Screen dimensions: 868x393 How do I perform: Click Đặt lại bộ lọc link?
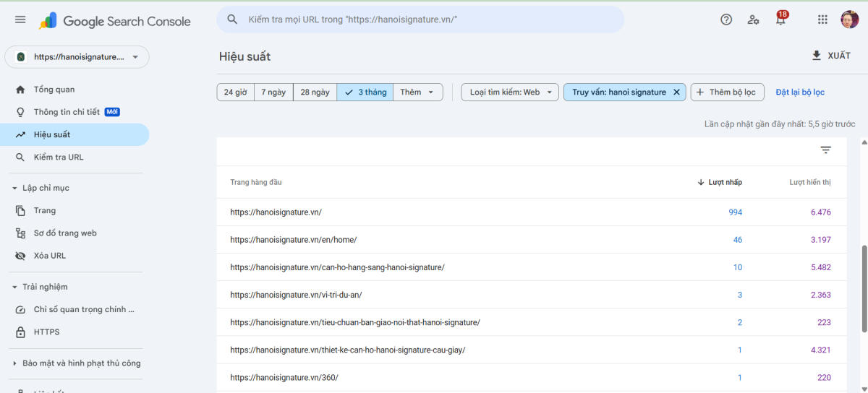pos(799,92)
